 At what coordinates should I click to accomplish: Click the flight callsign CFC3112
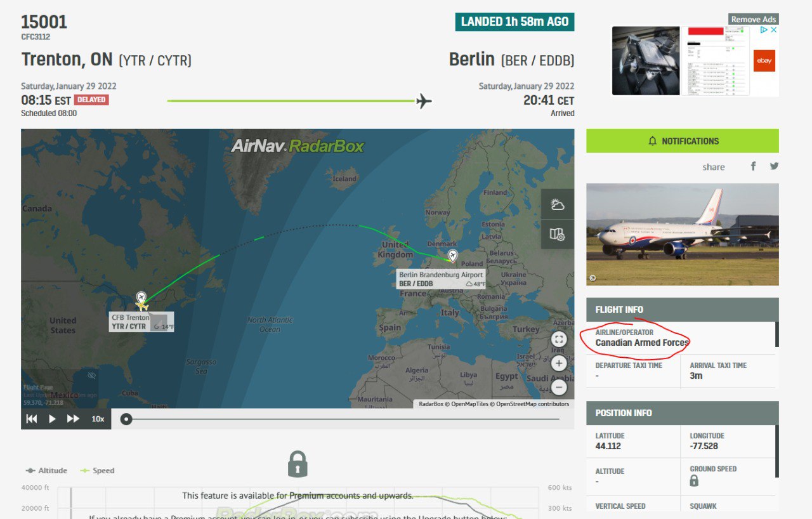(36, 37)
